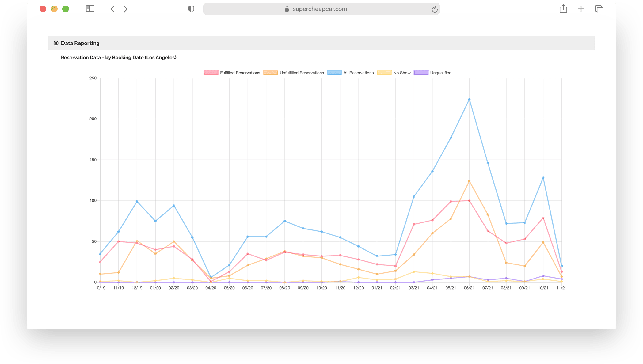Image resolution: width=643 pixels, height=364 pixels.
Task: Open the Share menu icon
Action: [563, 9]
